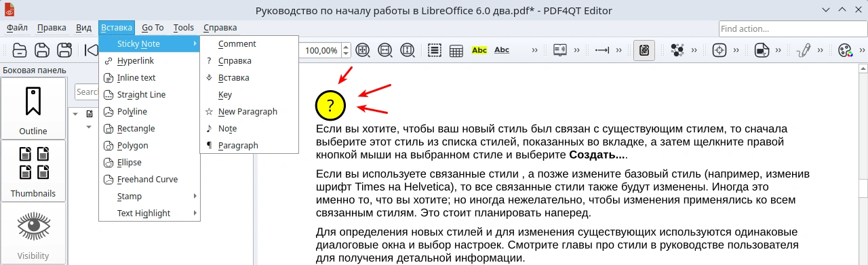Screen dimensions: 868x265
Task: Increase zoom percentage with up arrow
Action: tap(347, 47)
